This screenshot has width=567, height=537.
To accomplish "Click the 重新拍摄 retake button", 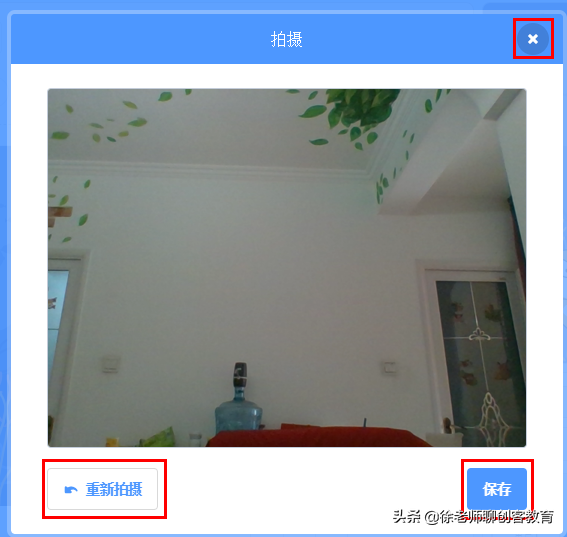I will (102, 489).
